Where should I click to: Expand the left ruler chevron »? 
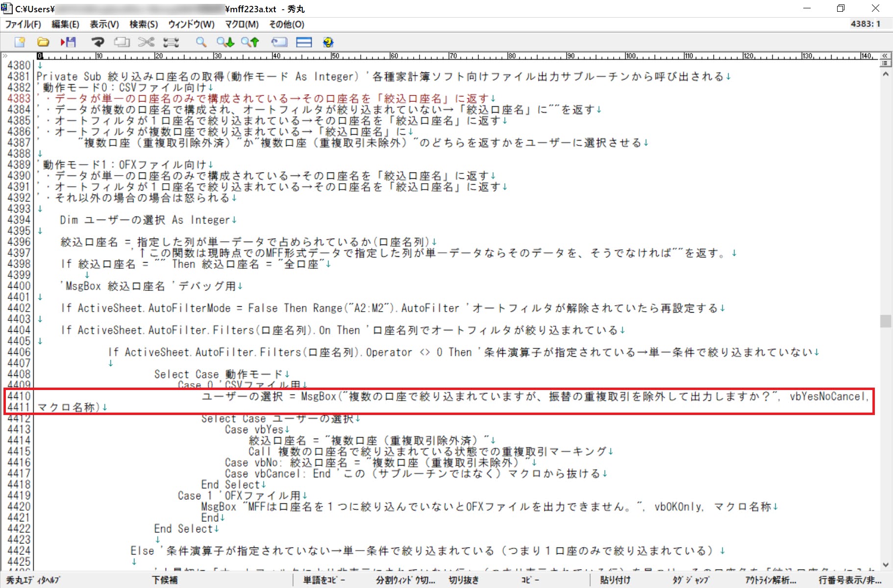(6, 55)
